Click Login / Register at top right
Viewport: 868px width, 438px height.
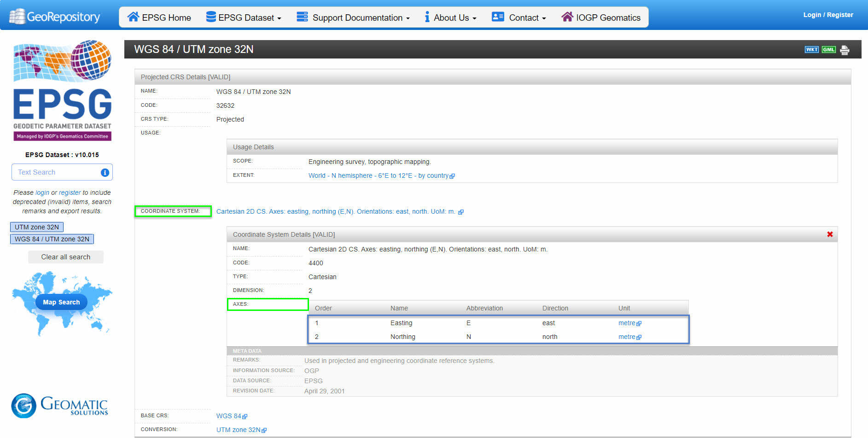pos(827,14)
